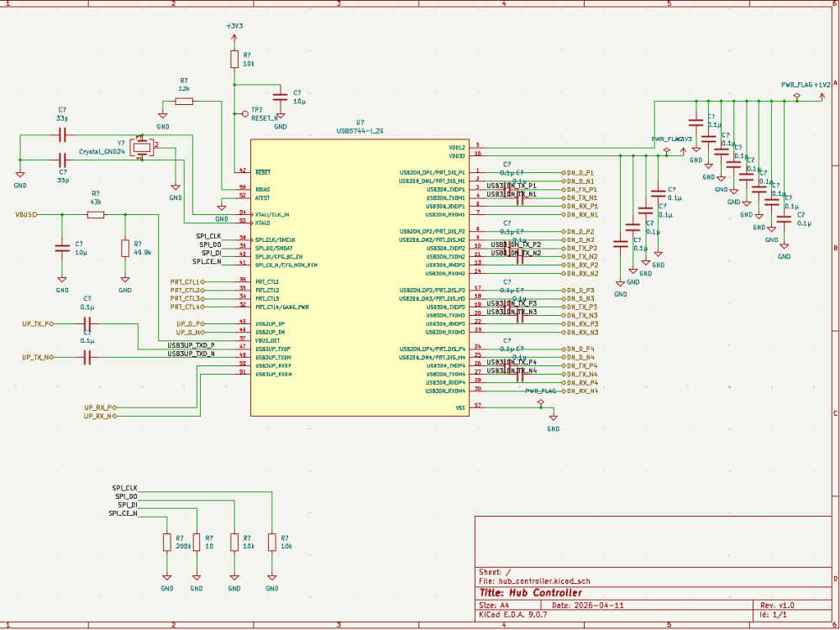Viewport: 840px width, 630px height.
Task: Click the DN_D_N1 output label
Action: point(578,181)
